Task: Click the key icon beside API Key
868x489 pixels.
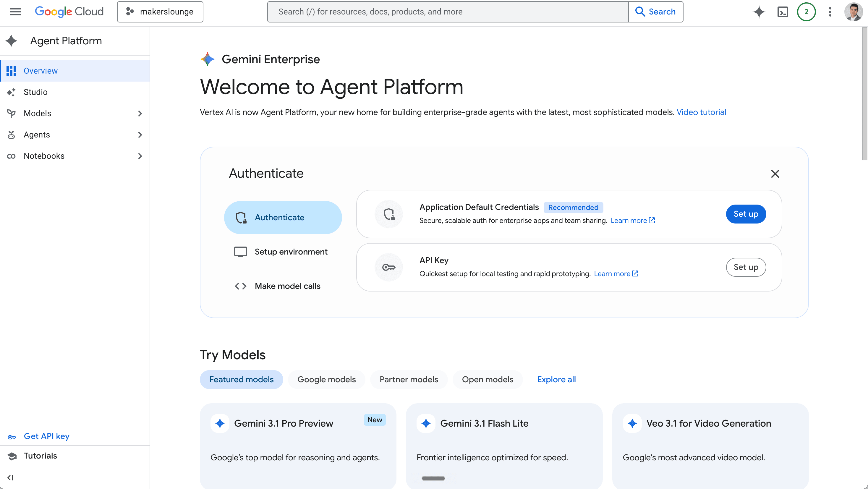Action: [389, 267]
